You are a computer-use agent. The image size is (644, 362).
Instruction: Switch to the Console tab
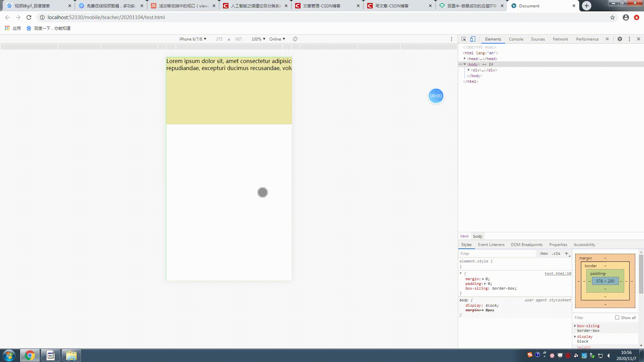pyautogui.click(x=516, y=39)
